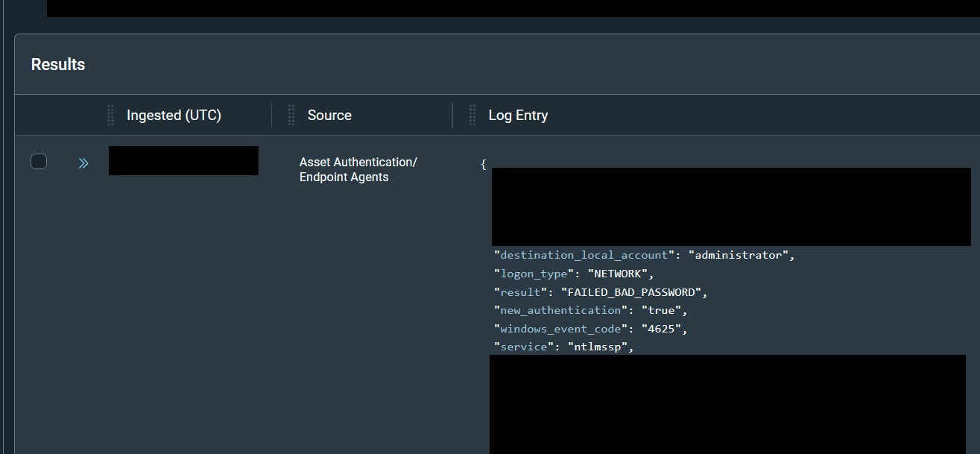Click the "logon_type" key
Image resolution: width=980 pixels, height=454 pixels.
coord(534,274)
